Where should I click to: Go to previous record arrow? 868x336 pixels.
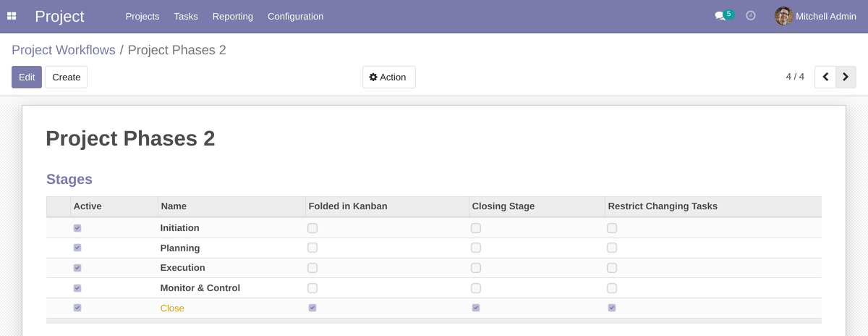coord(825,77)
